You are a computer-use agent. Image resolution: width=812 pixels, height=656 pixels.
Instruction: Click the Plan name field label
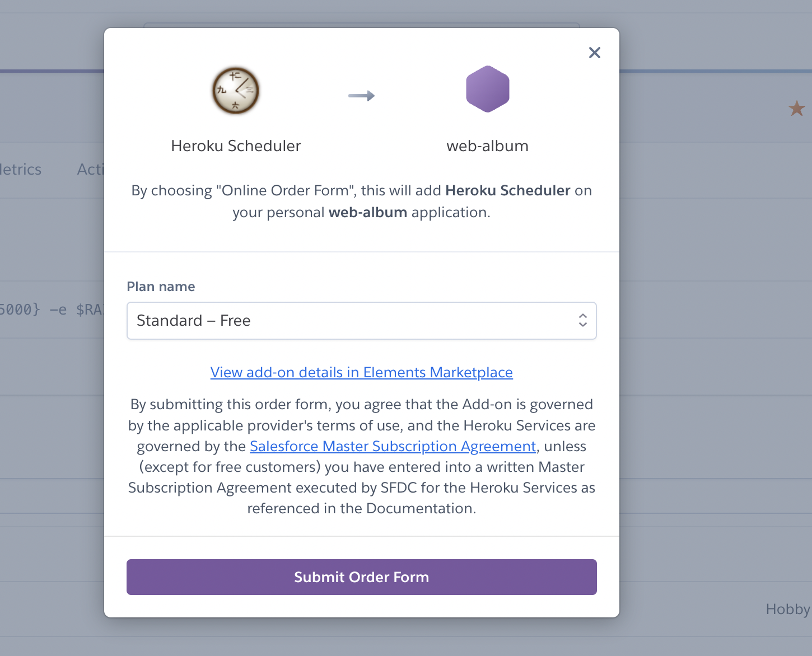(x=161, y=287)
